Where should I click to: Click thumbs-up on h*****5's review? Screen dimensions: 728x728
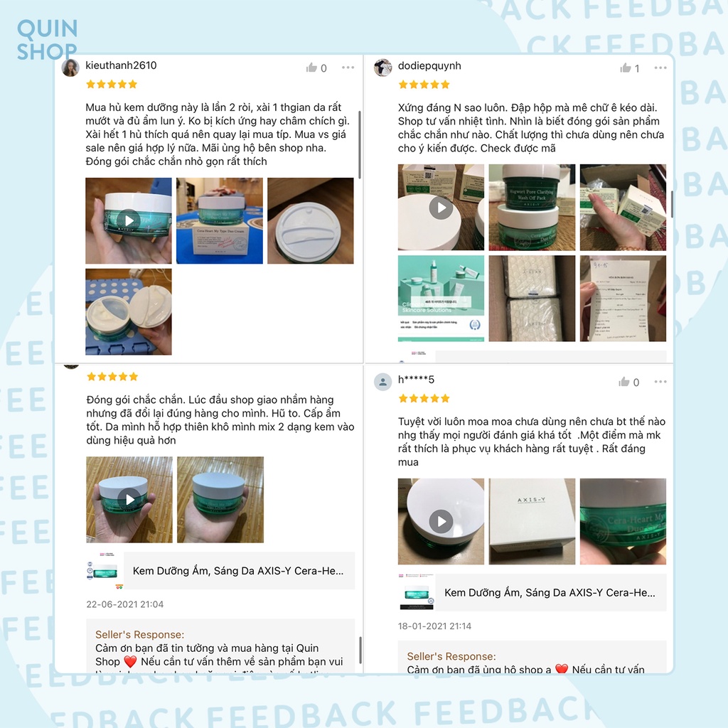pos(624,382)
